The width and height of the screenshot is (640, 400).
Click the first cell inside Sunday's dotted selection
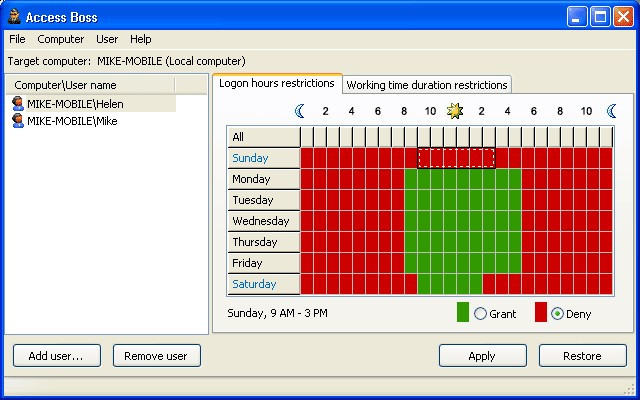click(424, 158)
